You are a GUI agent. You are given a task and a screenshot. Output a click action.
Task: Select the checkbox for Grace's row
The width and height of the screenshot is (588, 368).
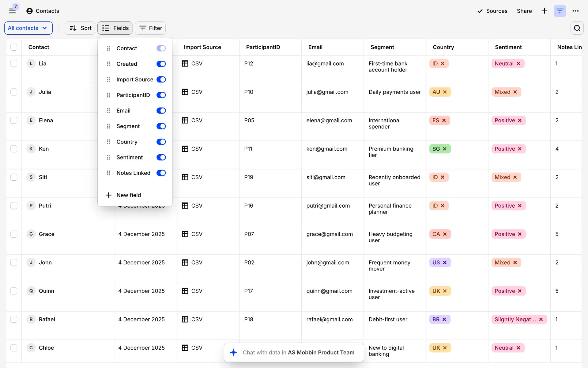point(14,234)
